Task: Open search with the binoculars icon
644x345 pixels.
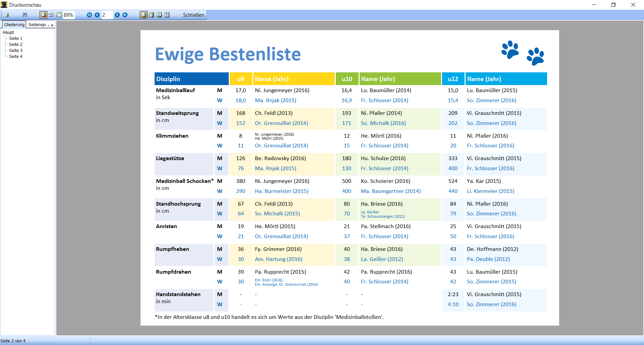Action: [25, 15]
